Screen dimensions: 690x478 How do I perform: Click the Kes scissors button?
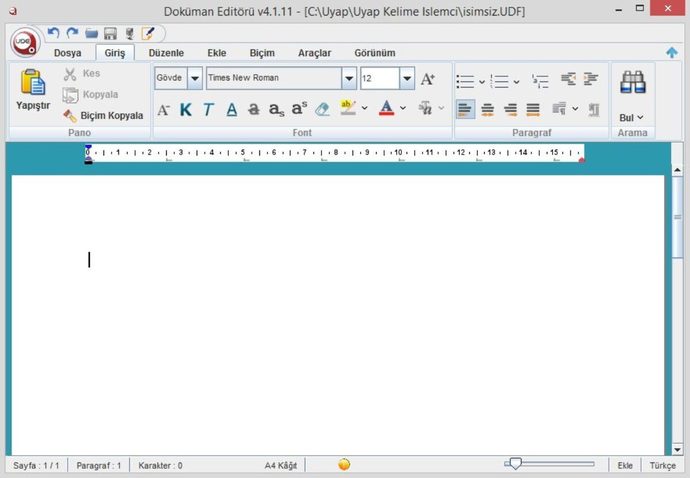82,74
